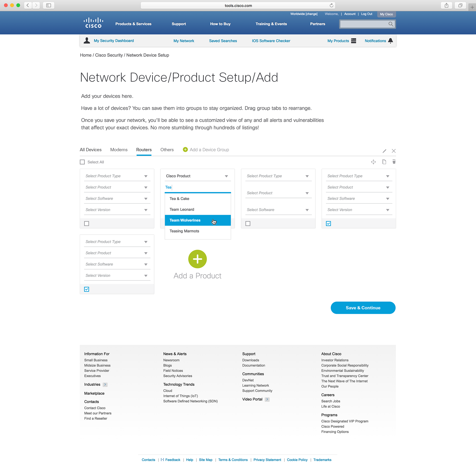
Task: Switch to the Others tab
Action: pos(167,150)
